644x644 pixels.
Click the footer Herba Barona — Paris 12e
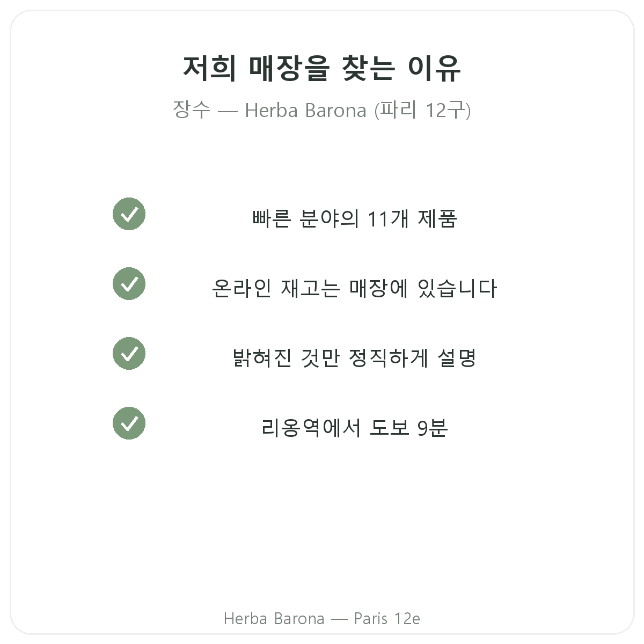point(322,619)
